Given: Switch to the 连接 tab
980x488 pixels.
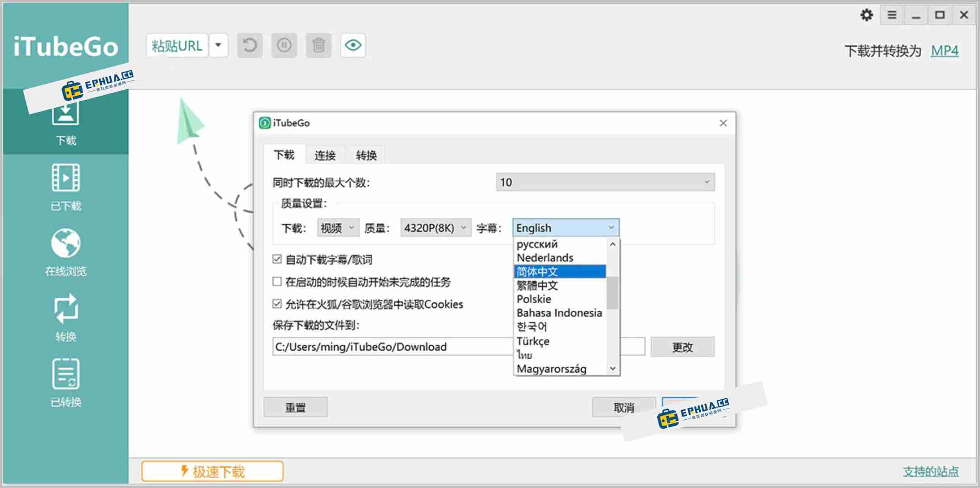Looking at the screenshot, I should coord(325,155).
